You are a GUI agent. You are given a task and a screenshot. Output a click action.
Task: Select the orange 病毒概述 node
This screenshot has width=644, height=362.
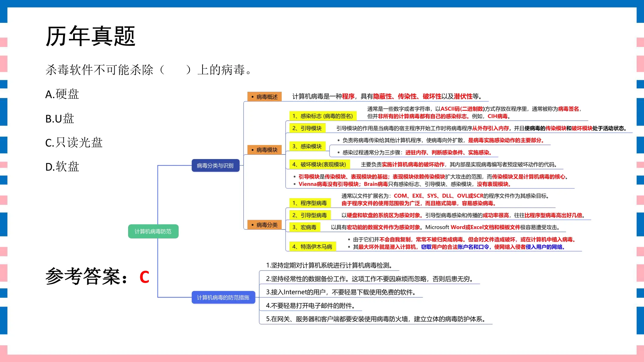click(264, 97)
